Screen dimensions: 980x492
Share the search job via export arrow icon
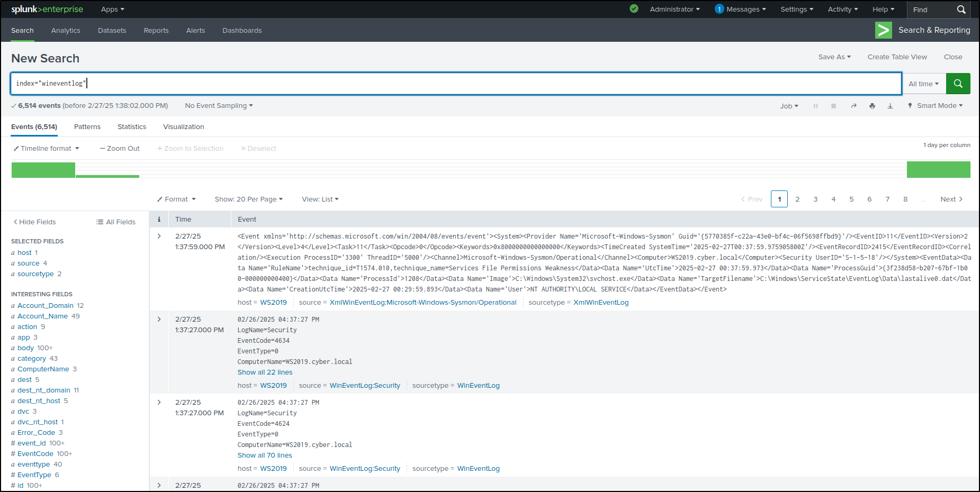854,105
